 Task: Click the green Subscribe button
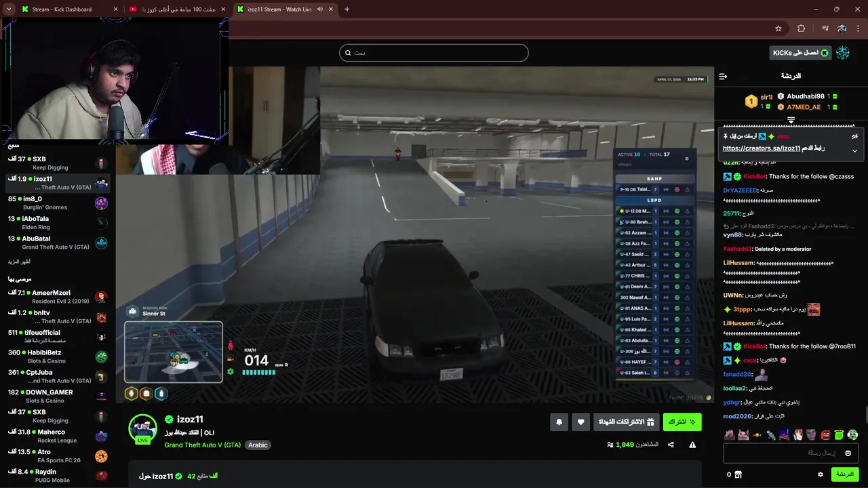(682, 422)
